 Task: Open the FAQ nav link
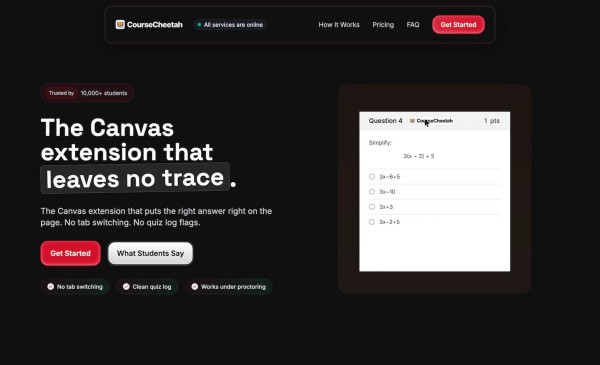(413, 24)
